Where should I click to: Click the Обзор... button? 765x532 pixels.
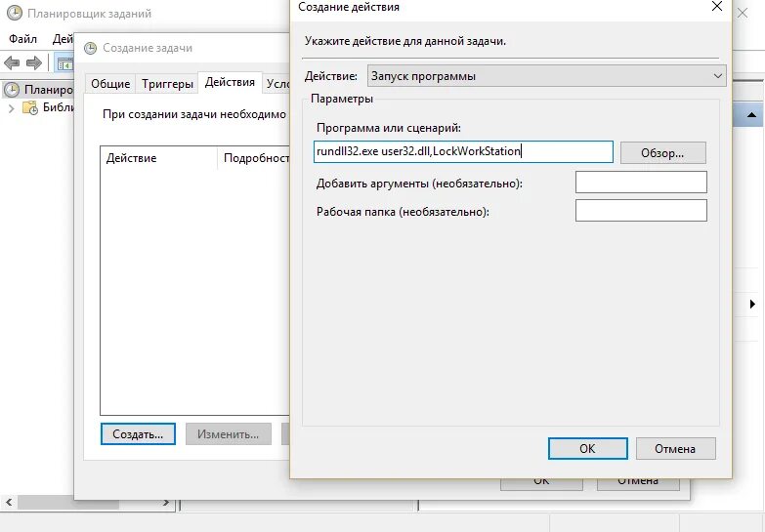pos(663,153)
